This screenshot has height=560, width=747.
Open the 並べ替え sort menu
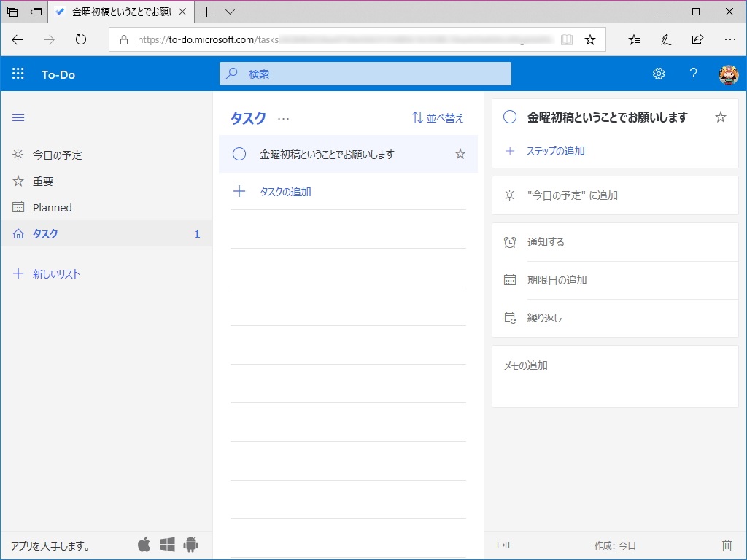click(436, 117)
